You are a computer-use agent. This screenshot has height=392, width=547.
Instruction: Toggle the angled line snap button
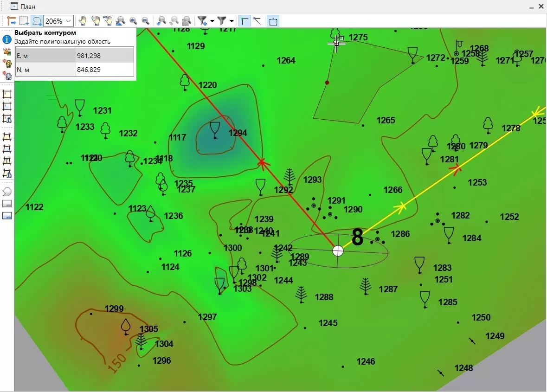(257, 21)
